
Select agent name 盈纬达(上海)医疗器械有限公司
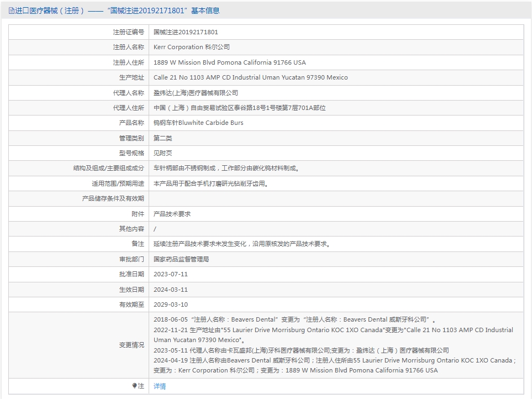[196, 93]
